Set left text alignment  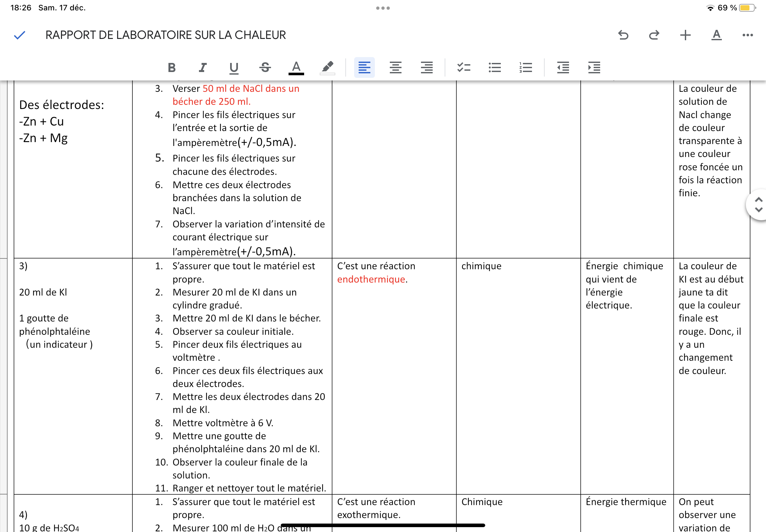click(x=364, y=68)
